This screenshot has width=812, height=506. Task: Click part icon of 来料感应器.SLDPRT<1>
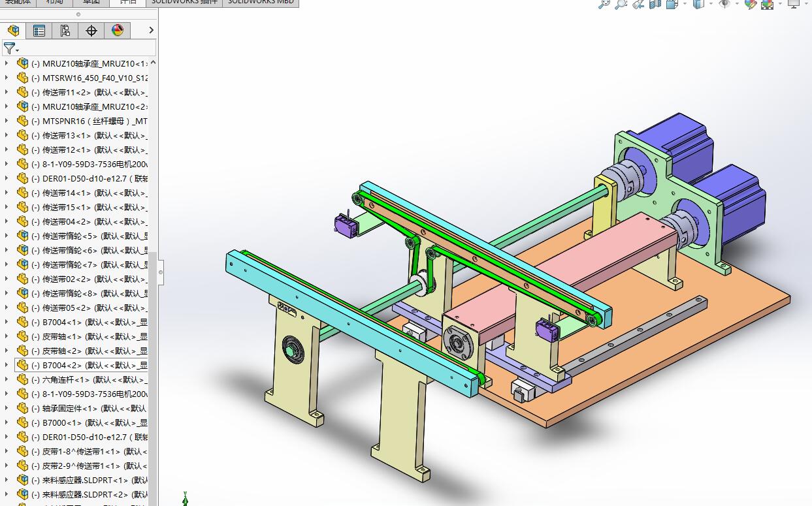[23, 480]
